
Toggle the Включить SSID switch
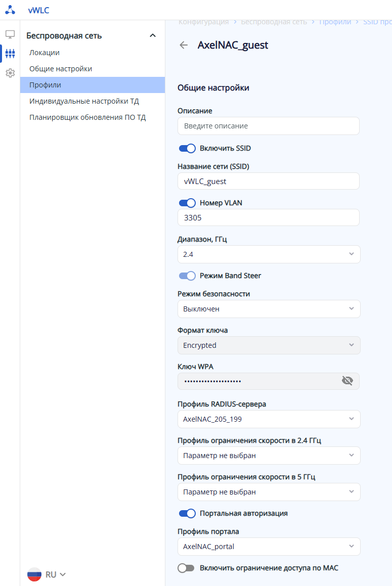pos(187,148)
